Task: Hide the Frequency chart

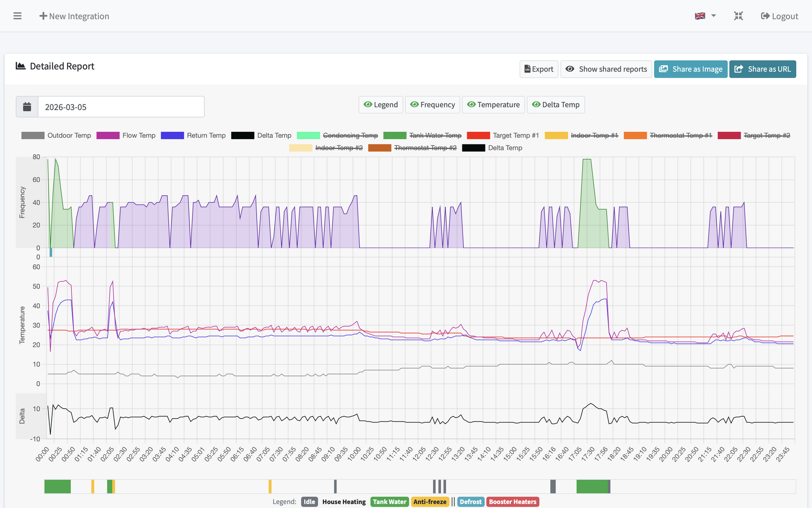Action: [432, 104]
